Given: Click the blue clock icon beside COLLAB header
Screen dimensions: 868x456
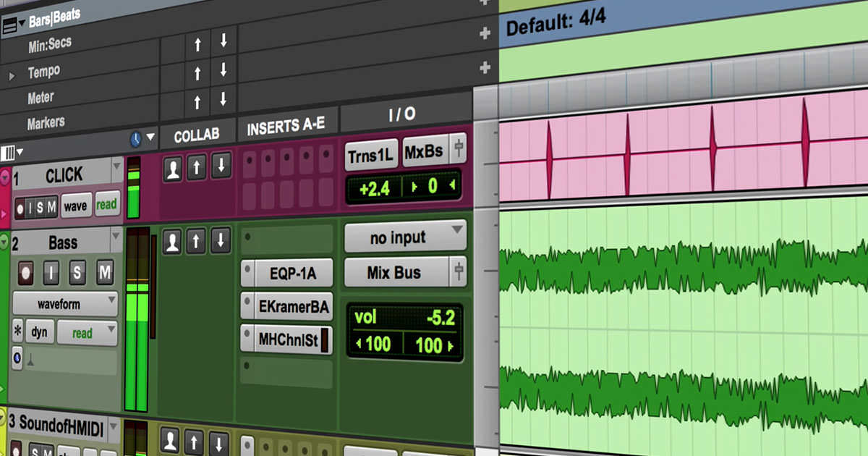Looking at the screenshot, I should pyautogui.click(x=135, y=138).
